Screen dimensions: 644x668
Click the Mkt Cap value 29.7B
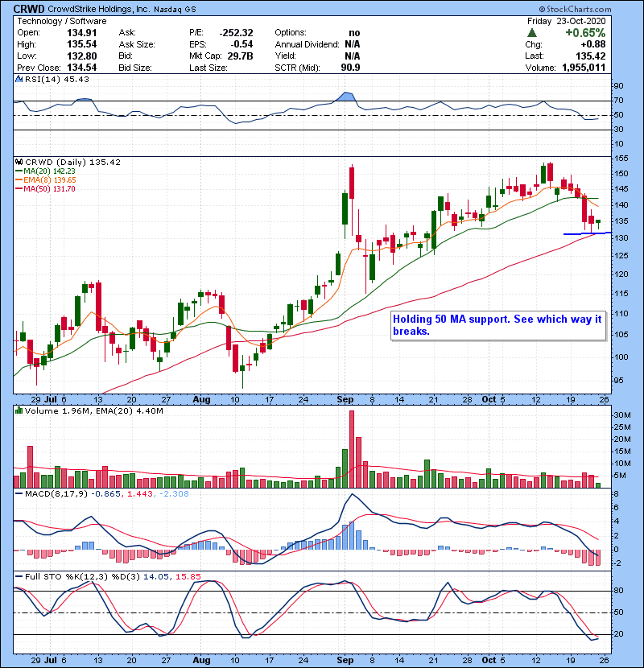(240, 56)
